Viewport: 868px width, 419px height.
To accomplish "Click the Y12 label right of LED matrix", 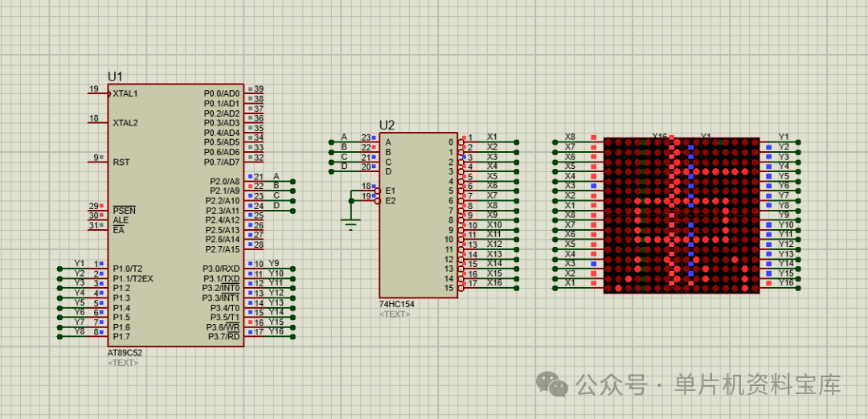I will click(x=786, y=244).
